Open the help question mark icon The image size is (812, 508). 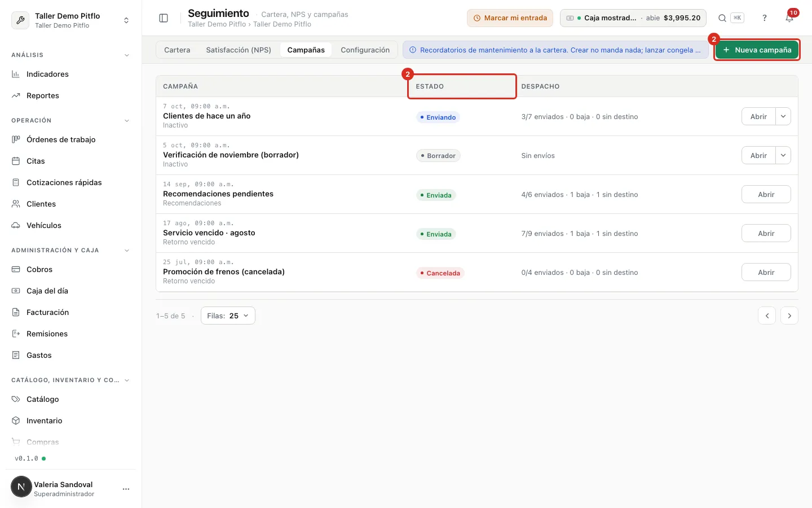click(x=765, y=18)
